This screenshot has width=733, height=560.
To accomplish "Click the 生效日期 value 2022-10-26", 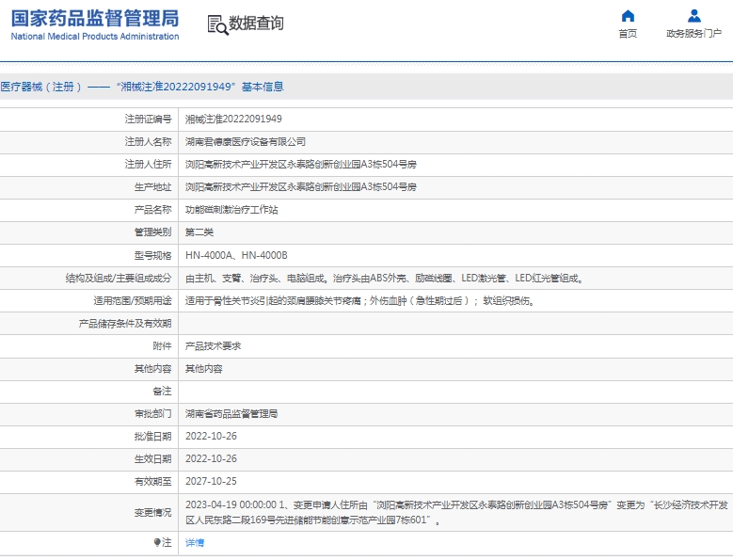I will (212, 459).
